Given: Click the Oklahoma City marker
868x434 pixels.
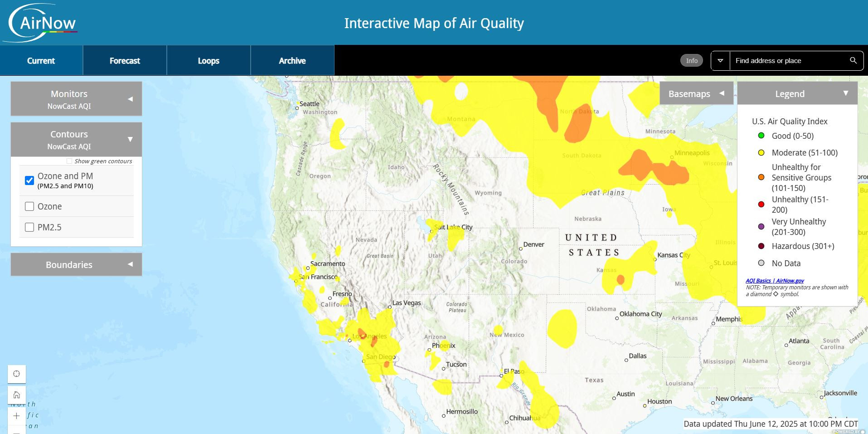Looking at the screenshot, I should pyautogui.click(x=617, y=318).
